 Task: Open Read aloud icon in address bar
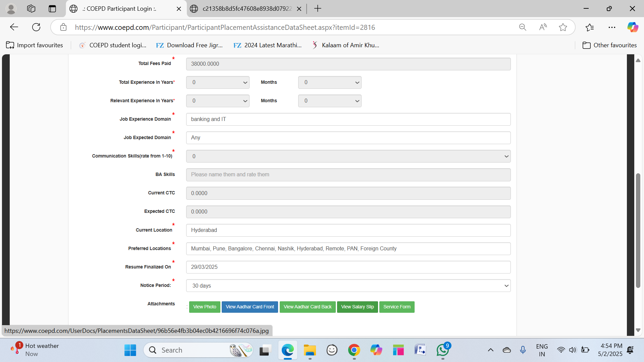pos(543,27)
